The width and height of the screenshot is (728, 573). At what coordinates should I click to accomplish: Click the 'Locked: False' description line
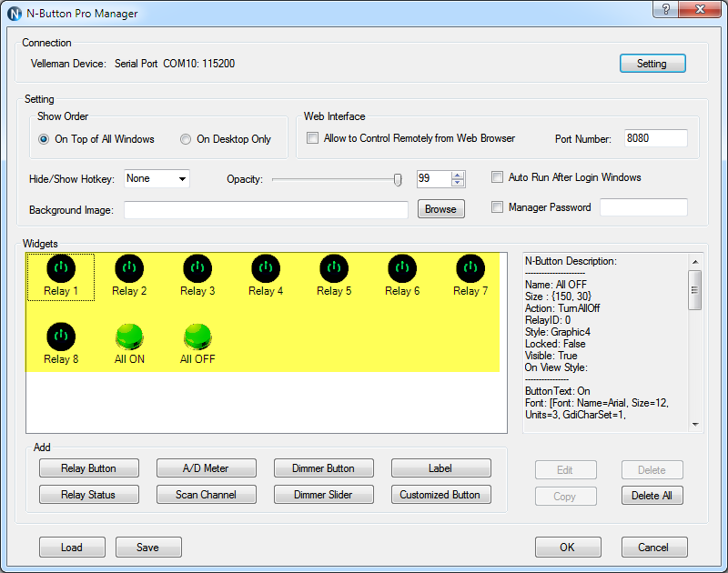coord(555,344)
